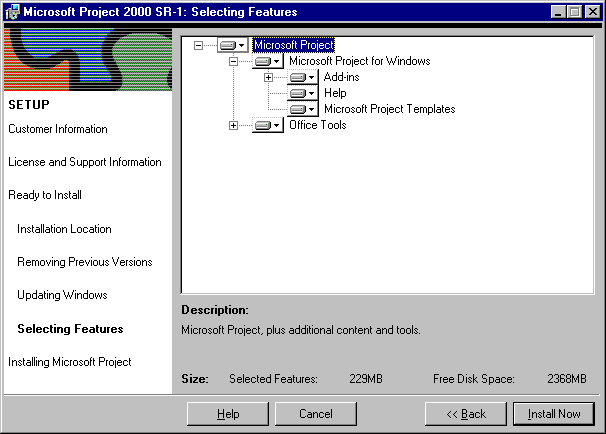Click the Ready to Install step
606x434 pixels.
pos(45,195)
